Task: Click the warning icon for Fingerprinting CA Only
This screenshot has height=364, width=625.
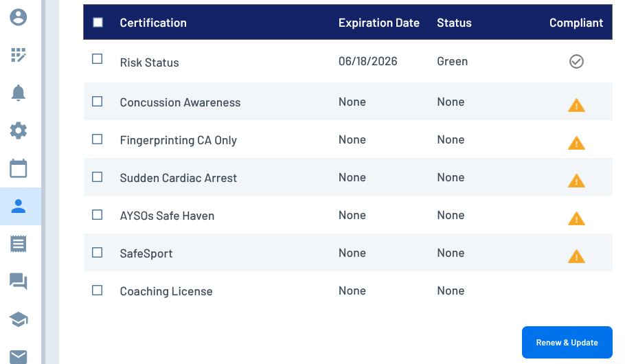Action: coord(576,143)
